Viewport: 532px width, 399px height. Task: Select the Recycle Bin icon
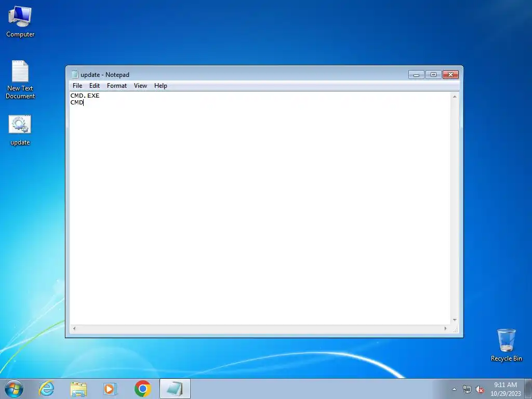[506, 345]
